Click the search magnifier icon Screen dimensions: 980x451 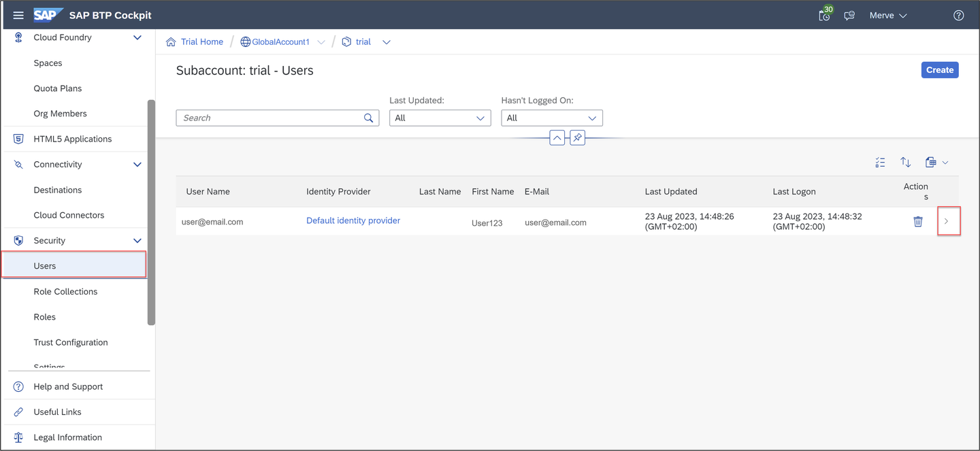[368, 118]
